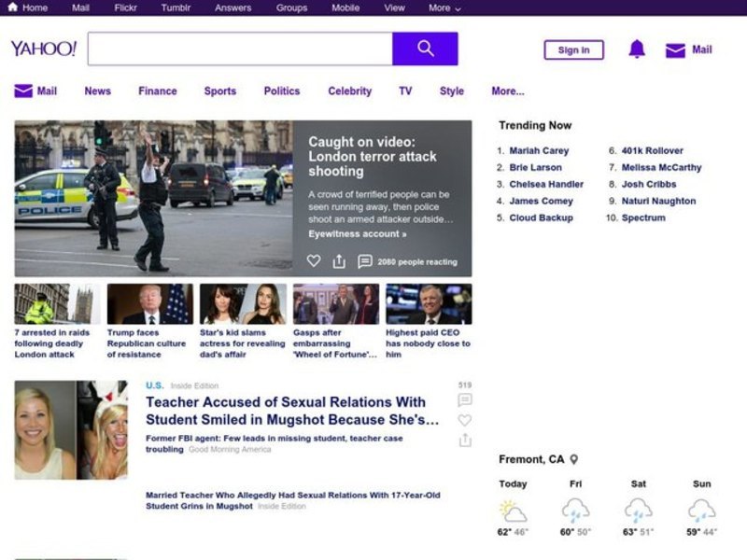Open trending topic Mariah Carey

539,150
